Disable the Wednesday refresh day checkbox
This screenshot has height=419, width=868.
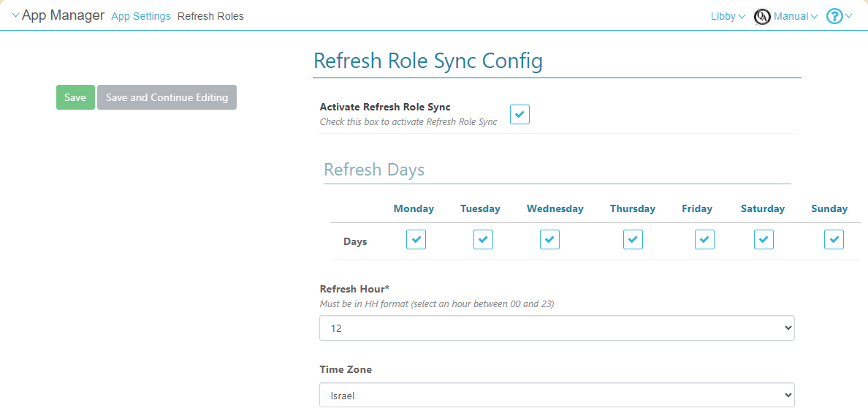(549, 240)
